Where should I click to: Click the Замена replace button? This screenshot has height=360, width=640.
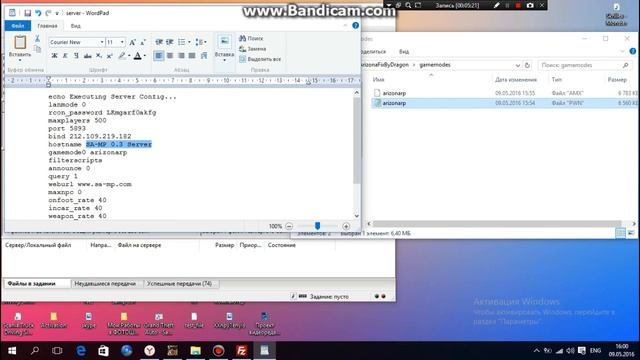click(x=253, y=49)
